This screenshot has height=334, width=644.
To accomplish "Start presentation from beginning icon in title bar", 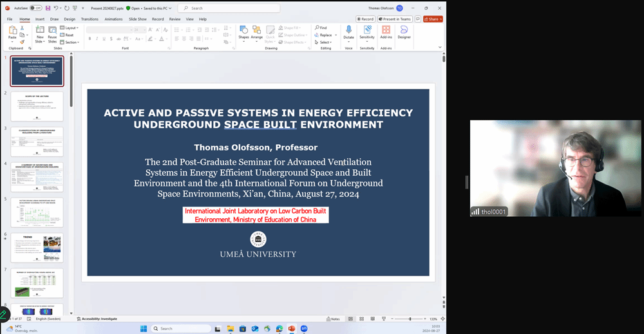I will 75,8.
